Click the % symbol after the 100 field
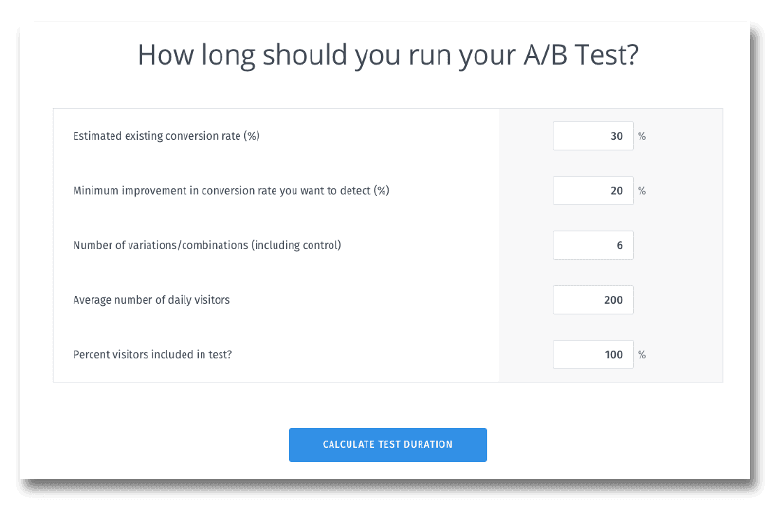Screen dimensions: 770x510 (642, 354)
